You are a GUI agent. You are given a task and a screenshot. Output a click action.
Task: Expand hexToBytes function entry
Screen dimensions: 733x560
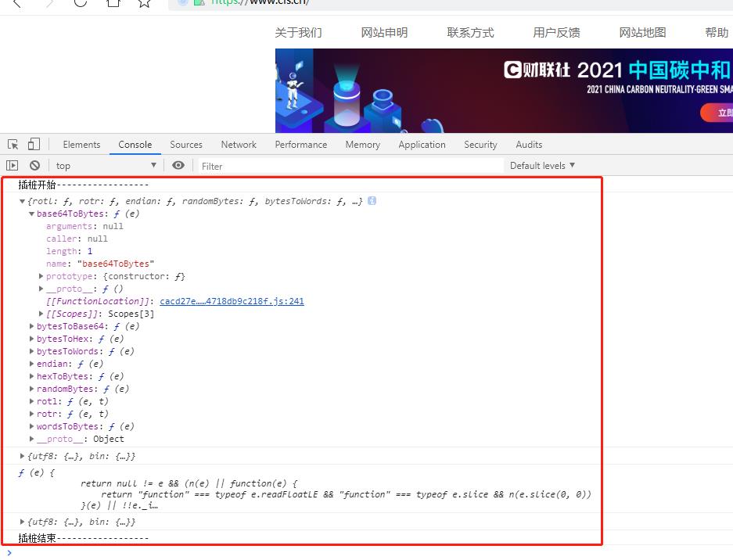pyautogui.click(x=31, y=376)
